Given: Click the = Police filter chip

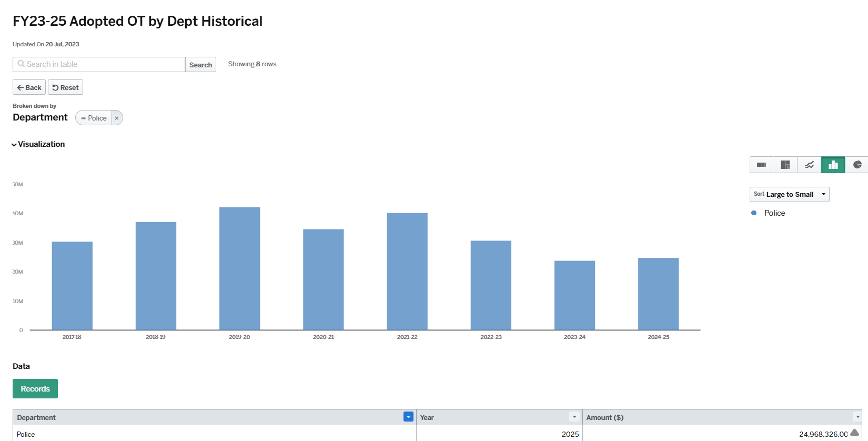Looking at the screenshot, I should point(94,118).
